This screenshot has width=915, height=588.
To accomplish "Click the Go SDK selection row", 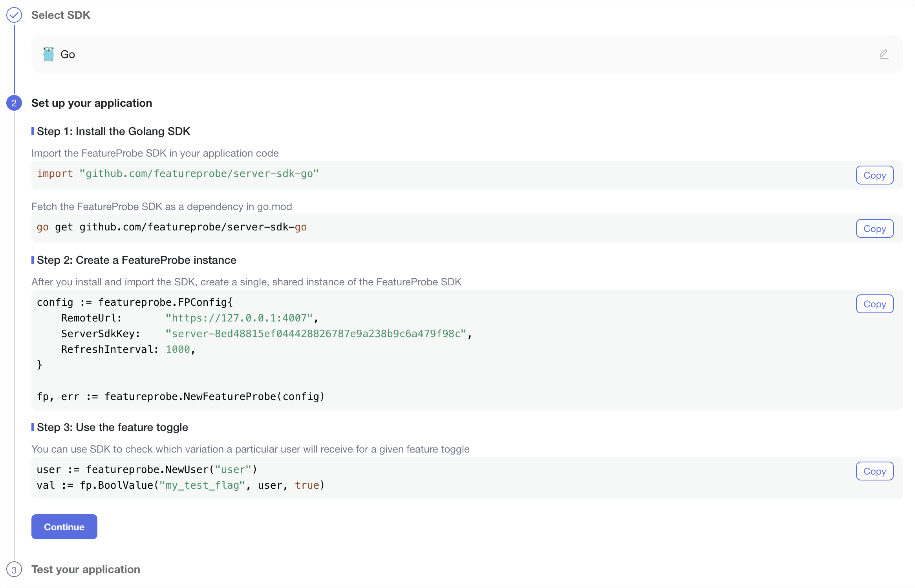I will [467, 54].
